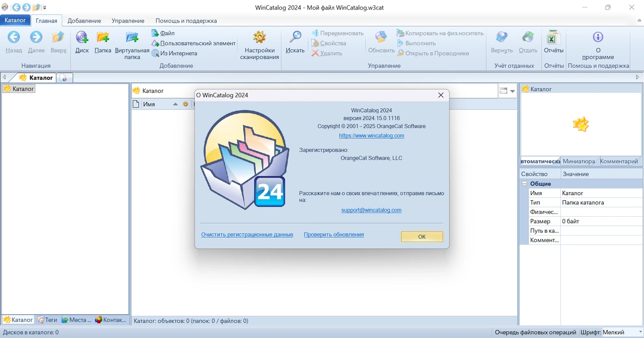Open Отчёты with the Excel icon
The width and height of the screenshot is (644, 338).
pos(554,37)
